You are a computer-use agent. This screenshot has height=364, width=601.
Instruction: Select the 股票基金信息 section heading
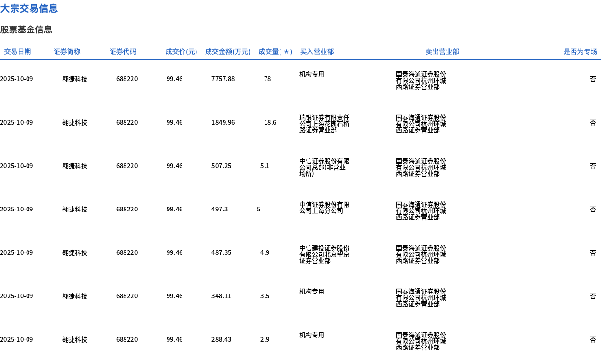click(x=26, y=29)
